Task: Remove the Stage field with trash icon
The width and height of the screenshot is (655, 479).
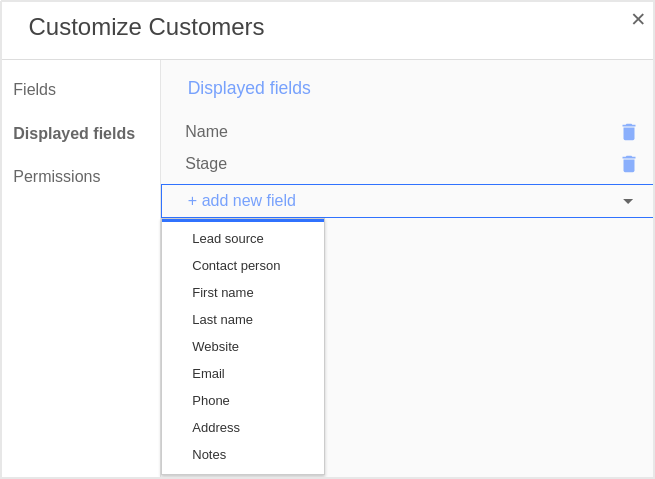Action: (x=629, y=164)
